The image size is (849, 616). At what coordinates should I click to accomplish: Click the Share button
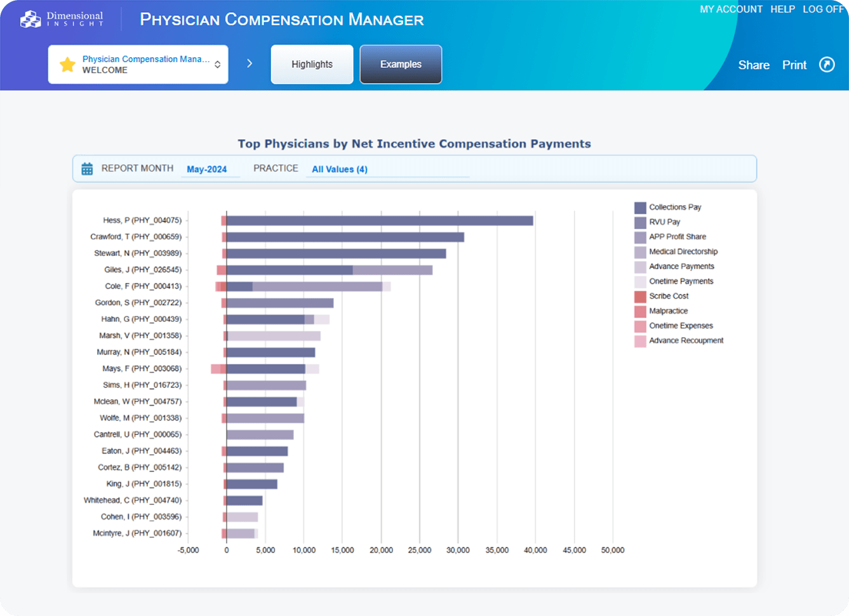pyautogui.click(x=754, y=65)
